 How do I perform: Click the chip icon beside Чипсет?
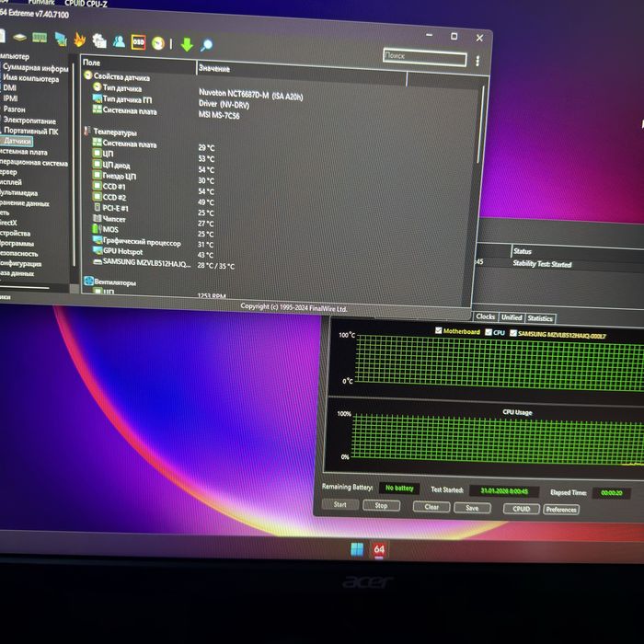point(97,218)
